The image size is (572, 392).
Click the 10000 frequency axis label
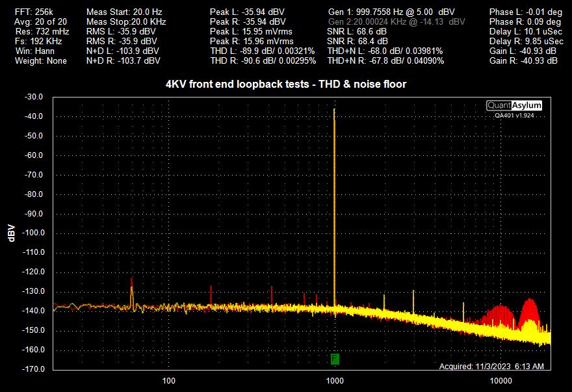tap(500, 381)
